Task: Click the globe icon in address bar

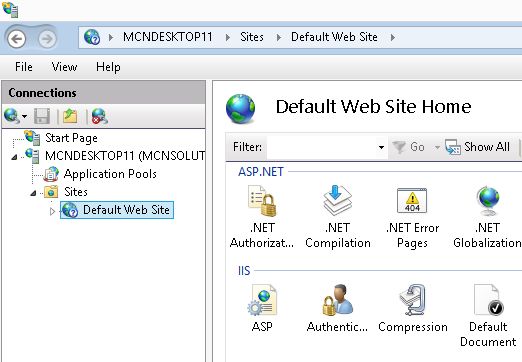Action: (92, 37)
